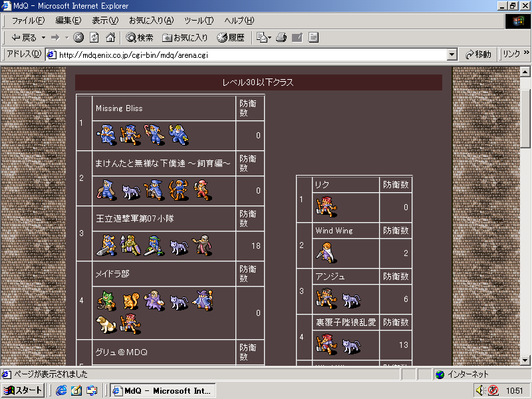Open the 表示(V) menu
532x399 pixels.
(105, 21)
